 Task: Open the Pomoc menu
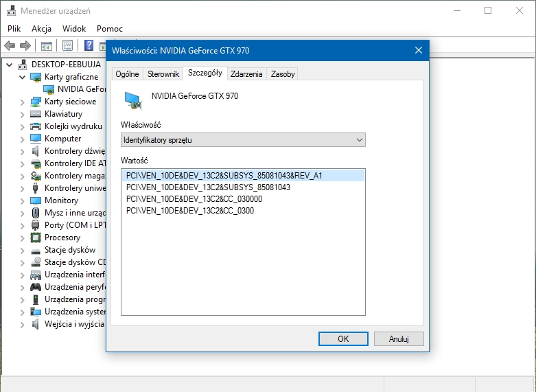109,29
